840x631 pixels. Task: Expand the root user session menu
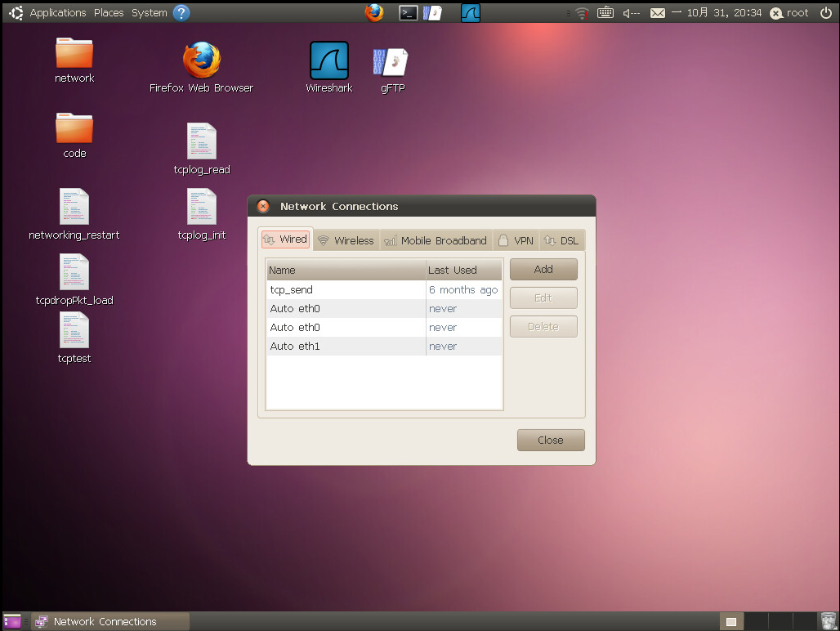(789, 13)
